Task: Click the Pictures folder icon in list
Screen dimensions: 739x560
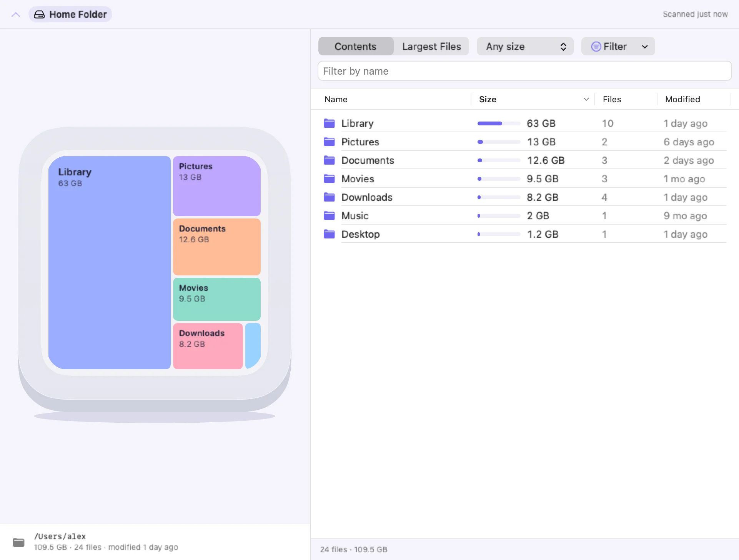Action: 329,142
